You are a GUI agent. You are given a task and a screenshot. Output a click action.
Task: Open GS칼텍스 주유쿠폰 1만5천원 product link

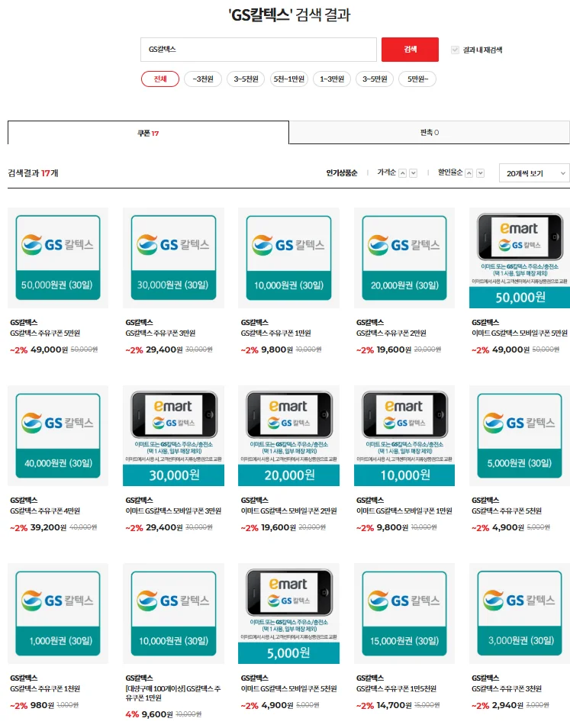pyautogui.click(x=396, y=688)
